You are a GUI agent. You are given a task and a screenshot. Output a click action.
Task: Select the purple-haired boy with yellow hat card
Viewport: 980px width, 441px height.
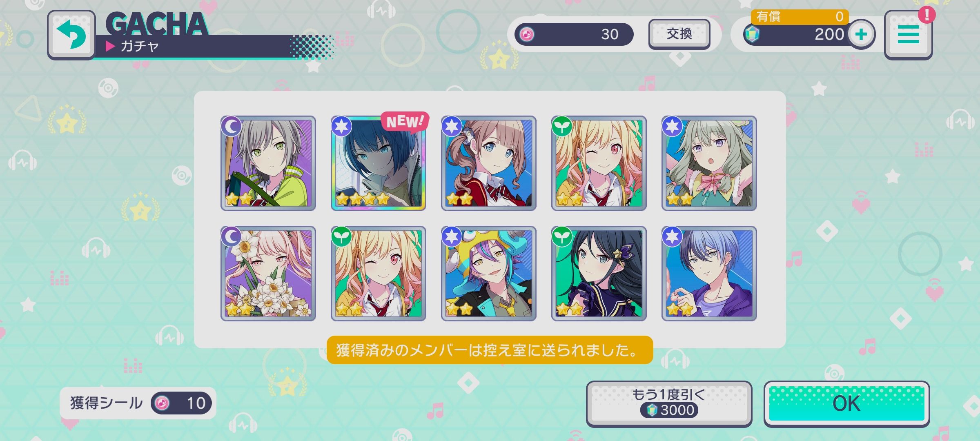pyautogui.click(x=488, y=274)
